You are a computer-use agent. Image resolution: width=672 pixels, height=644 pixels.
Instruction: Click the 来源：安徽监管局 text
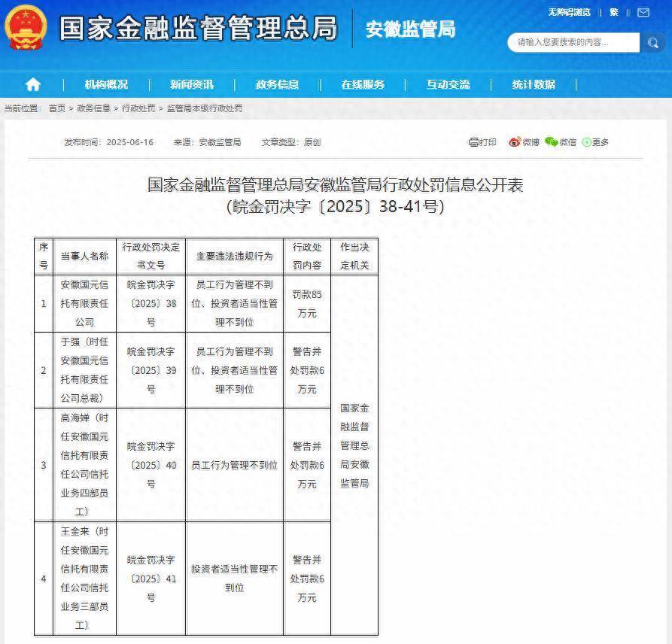pyautogui.click(x=207, y=142)
